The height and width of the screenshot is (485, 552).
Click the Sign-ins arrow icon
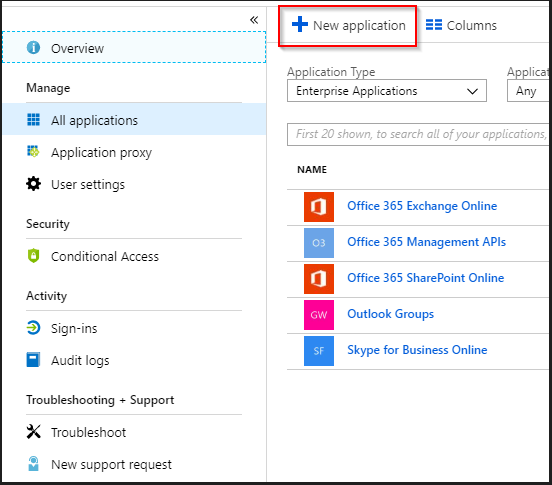point(33,328)
